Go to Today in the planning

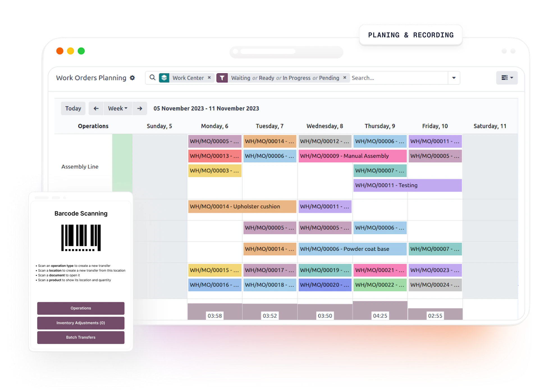click(73, 109)
